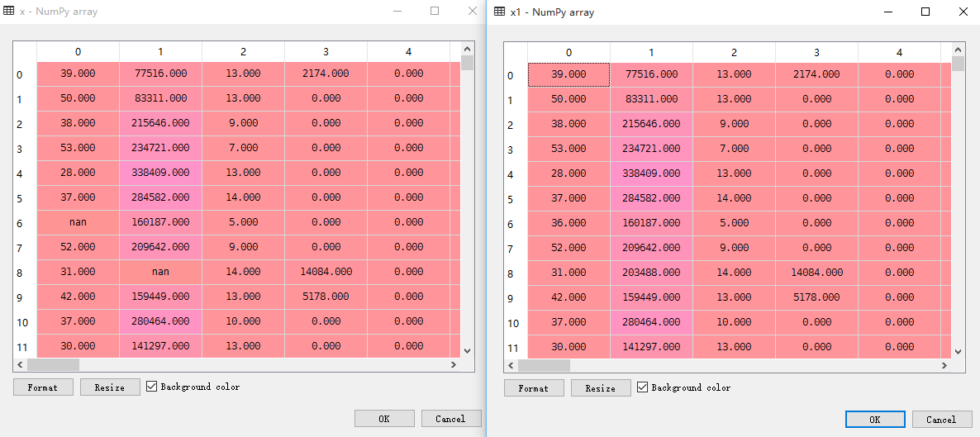980x437 pixels.
Task: Click x1 window horizontal scrollbar thumb
Action: point(543,365)
